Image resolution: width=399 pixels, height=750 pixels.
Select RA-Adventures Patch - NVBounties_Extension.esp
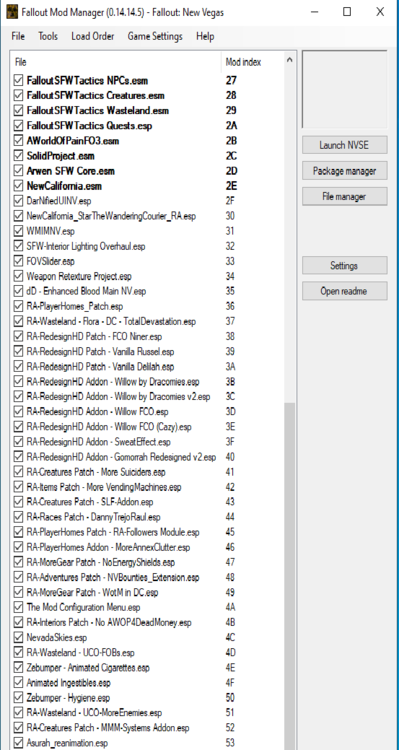pyautogui.click(x=113, y=577)
